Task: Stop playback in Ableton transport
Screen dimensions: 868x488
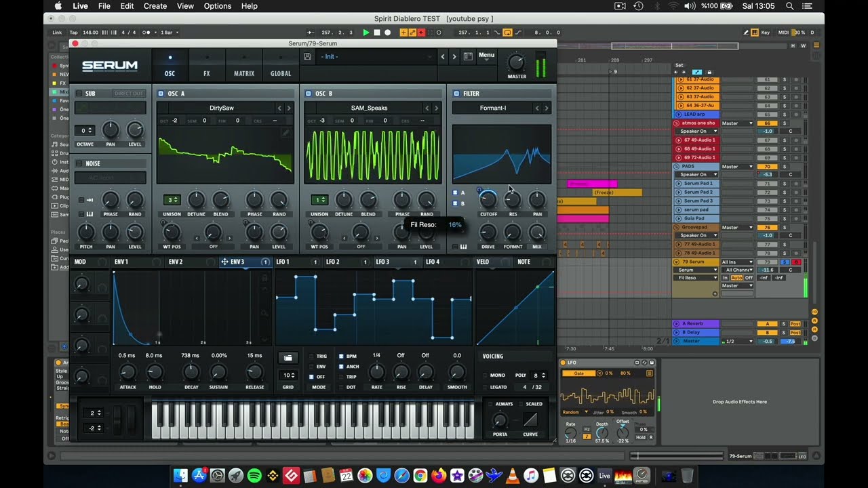Action: coord(377,33)
